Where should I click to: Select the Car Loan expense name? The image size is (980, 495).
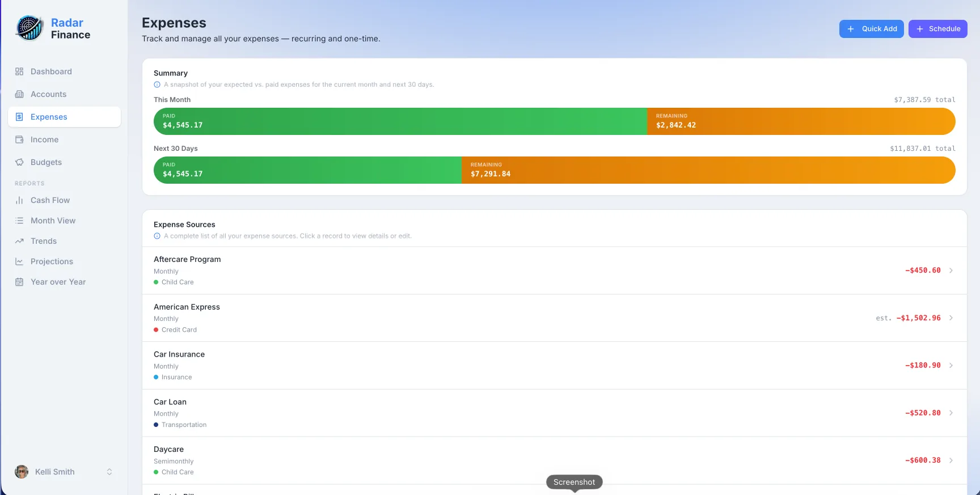tap(170, 402)
